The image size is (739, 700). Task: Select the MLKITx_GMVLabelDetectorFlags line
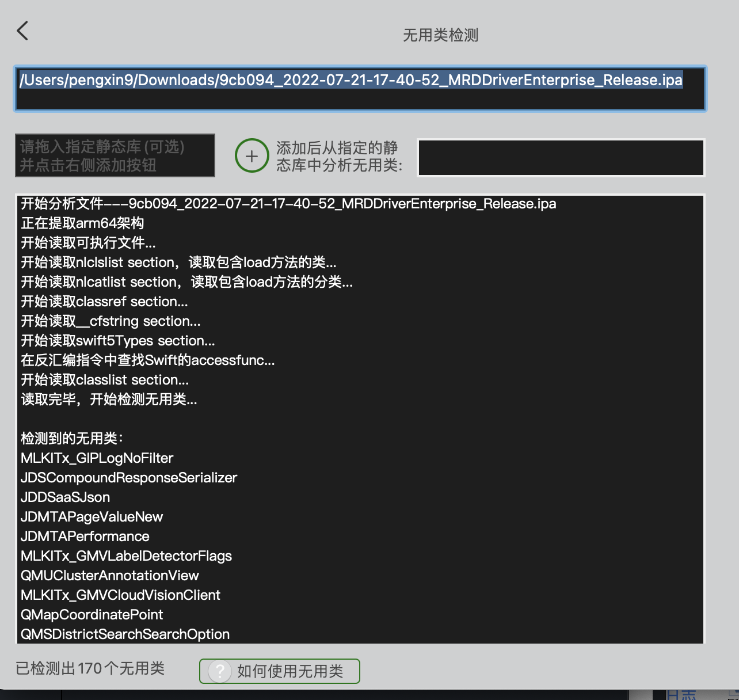click(x=126, y=556)
